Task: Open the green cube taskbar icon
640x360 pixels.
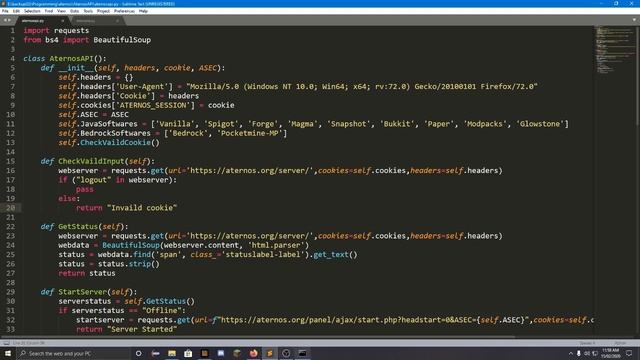Action: 237,353
